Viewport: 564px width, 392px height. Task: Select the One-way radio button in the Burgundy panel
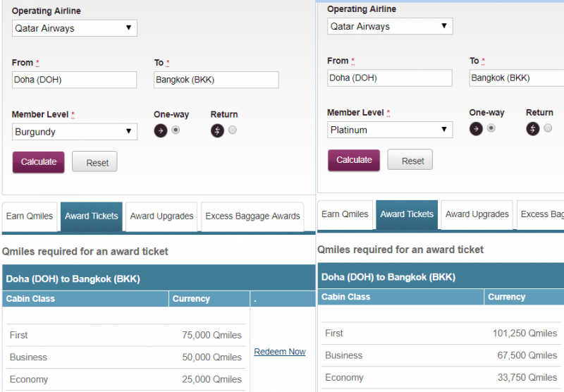coord(176,130)
